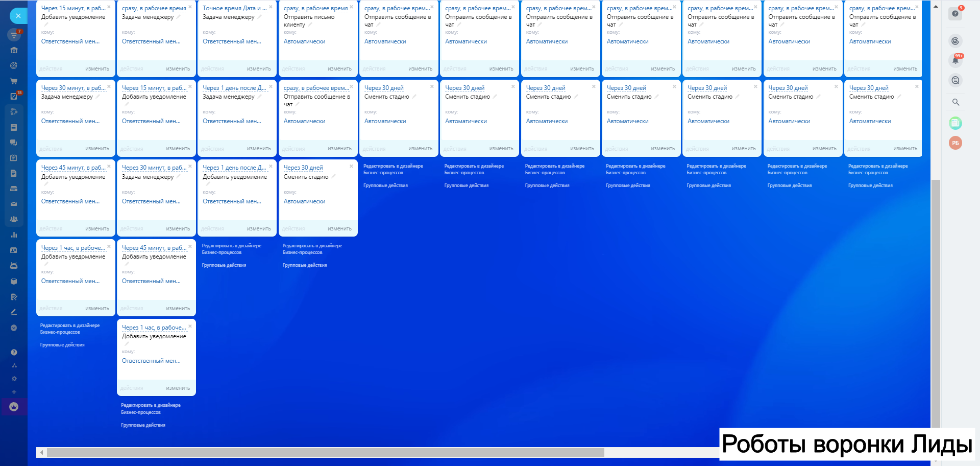Open the bar chart analytics icon in the left sidebar

click(x=14, y=235)
